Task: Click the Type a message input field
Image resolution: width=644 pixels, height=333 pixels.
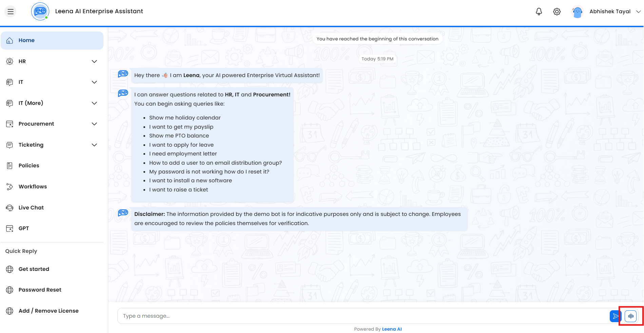Action: click(x=363, y=316)
